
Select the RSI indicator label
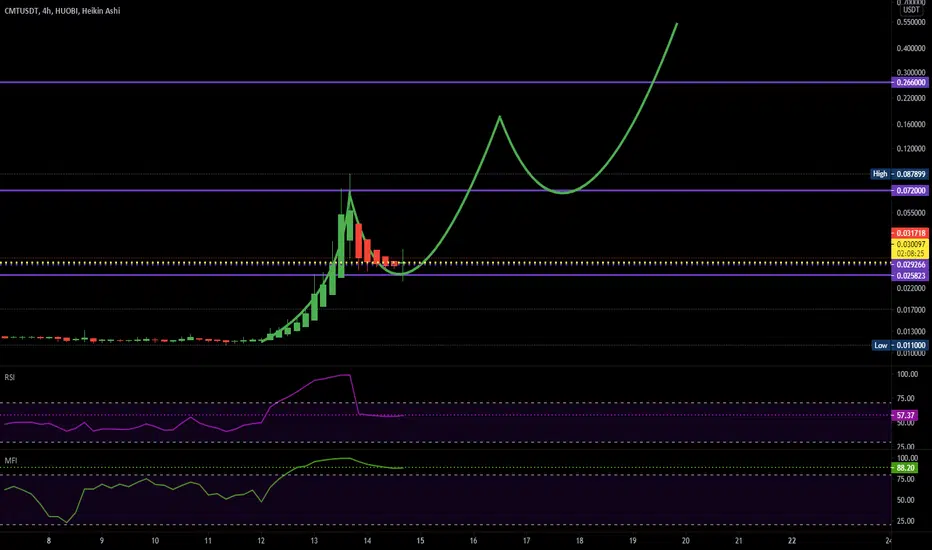(x=10, y=378)
